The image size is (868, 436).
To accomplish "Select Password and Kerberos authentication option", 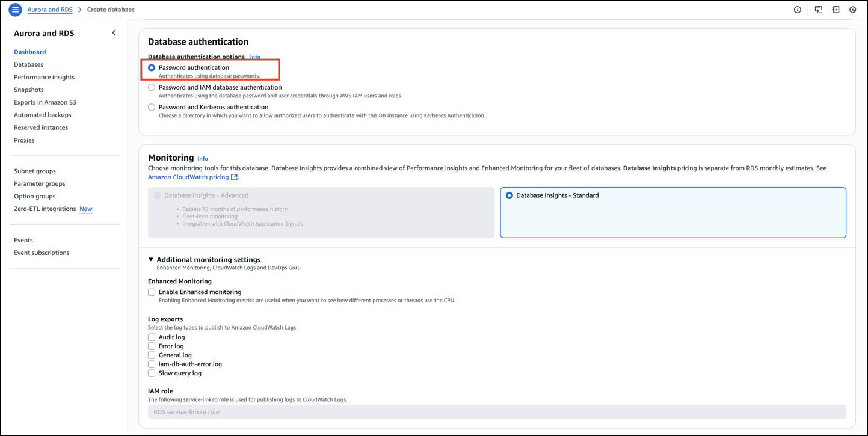I will (x=152, y=108).
